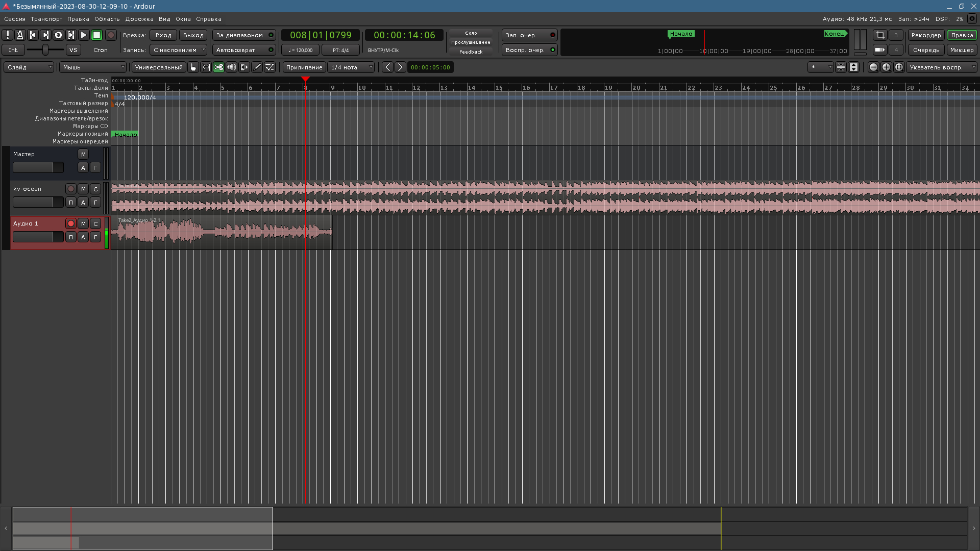The height and width of the screenshot is (551, 980).
Task: Select the Cut scissors tool
Action: (x=219, y=67)
